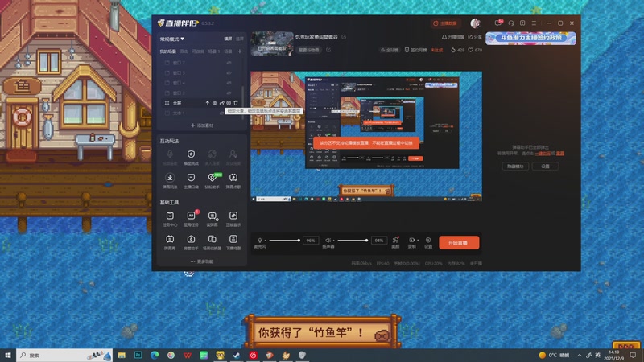The width and height of the screenshot is (644, 362).
Task: Edit the 星露谷物语 category pencil icon
Action: click(328, 50)
